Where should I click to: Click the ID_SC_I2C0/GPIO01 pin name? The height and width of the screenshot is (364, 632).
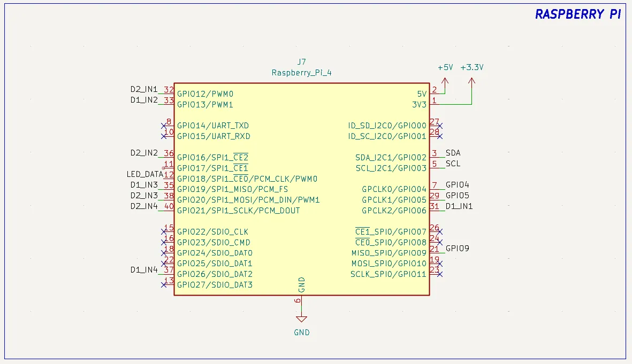point(387,136)
